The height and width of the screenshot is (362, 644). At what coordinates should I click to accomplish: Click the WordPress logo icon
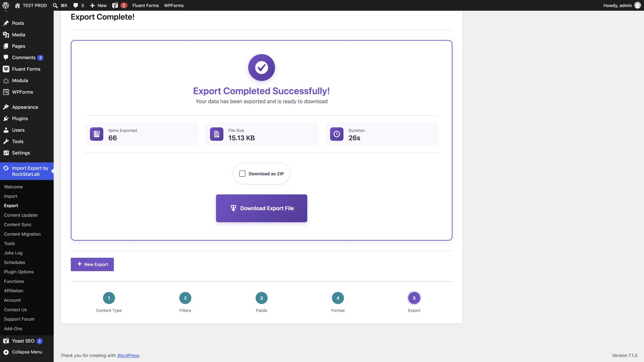6,5
